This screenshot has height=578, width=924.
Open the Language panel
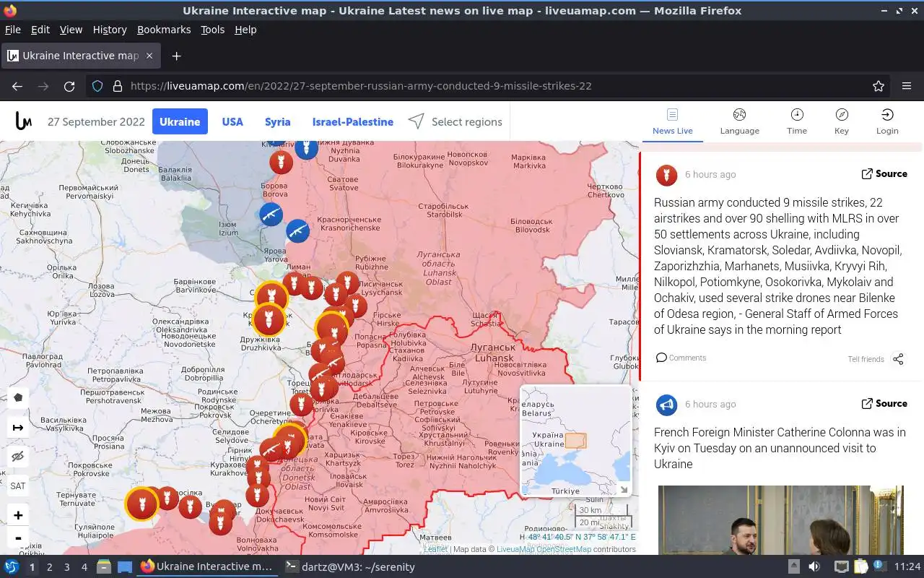[739, 121]
